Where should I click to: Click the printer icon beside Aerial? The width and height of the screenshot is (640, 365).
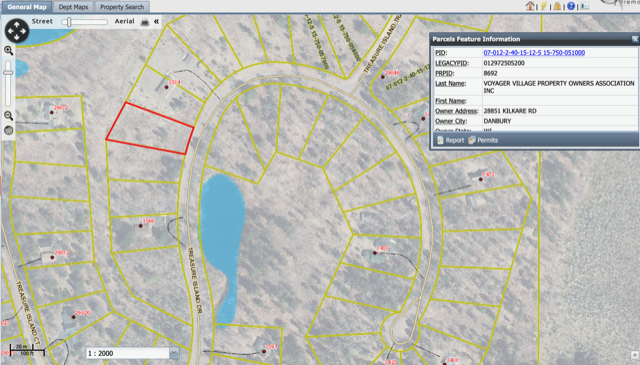click(x=145, y=22)
